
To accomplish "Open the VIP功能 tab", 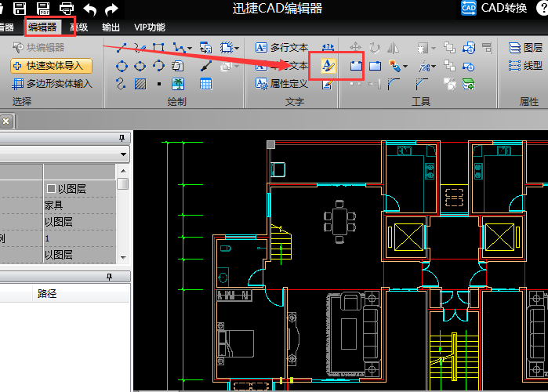I will point(149,27).
